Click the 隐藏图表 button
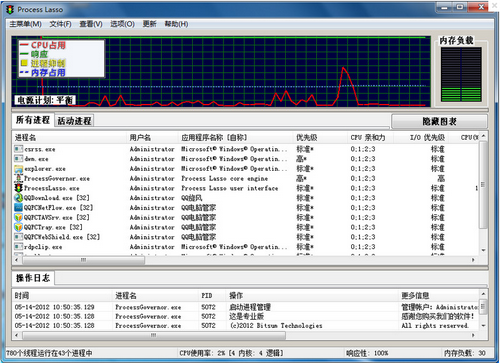The image size is (500, 363). tap(439, 121)
